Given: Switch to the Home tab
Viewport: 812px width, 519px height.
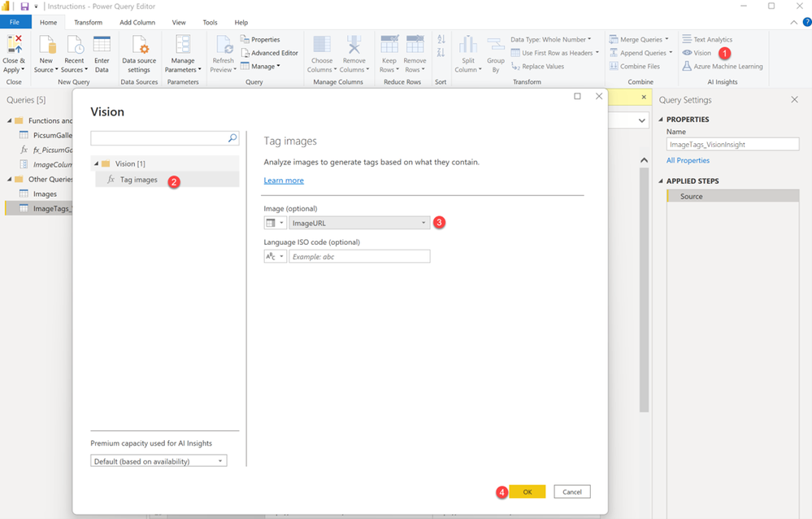Looking at the screenshot, I should click(49, 22).
